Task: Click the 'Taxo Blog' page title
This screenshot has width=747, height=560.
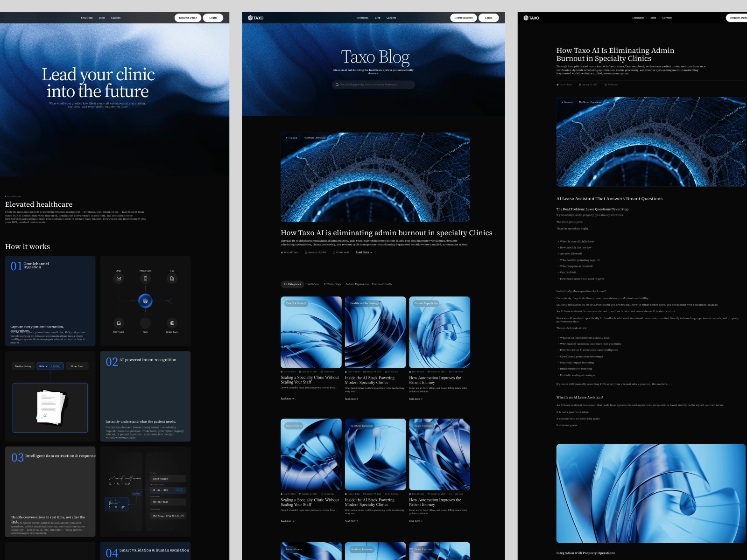Action: click(375, 57)
